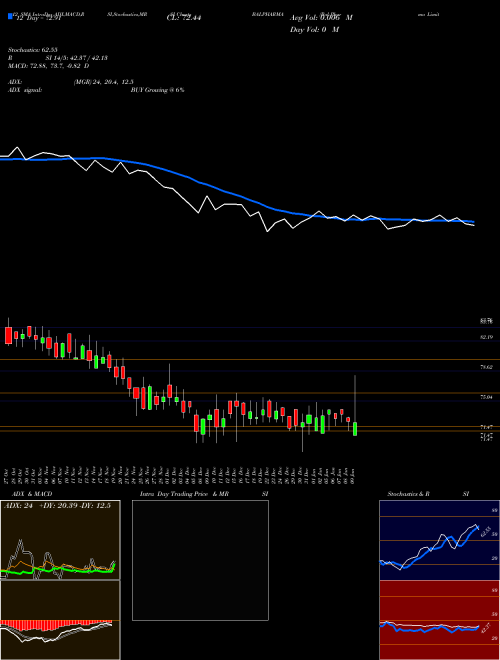The width and height of the screenshot is (500, 660).
Task: Click the 'Intra Day Trading Price & MR SI' title
Action: click(204, 494)
